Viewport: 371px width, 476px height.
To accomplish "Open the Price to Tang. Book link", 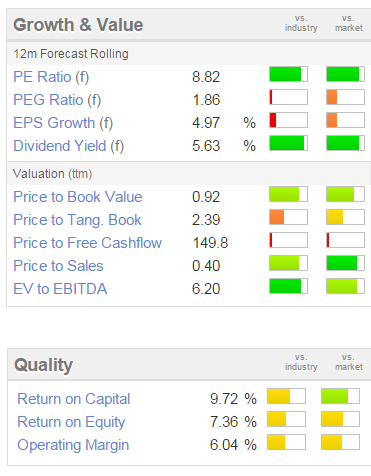I will (77, 220).
